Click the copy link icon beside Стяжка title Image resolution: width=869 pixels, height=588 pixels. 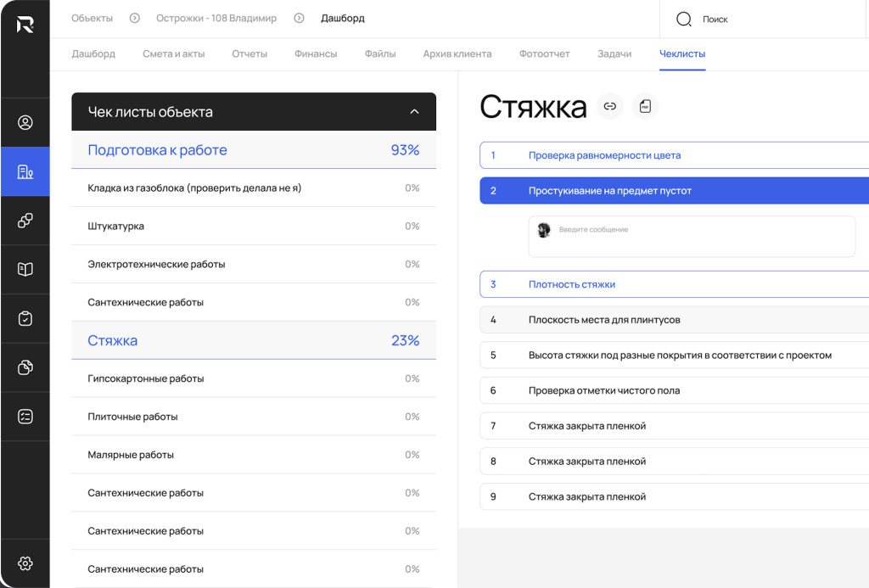(x=609, y=106)
